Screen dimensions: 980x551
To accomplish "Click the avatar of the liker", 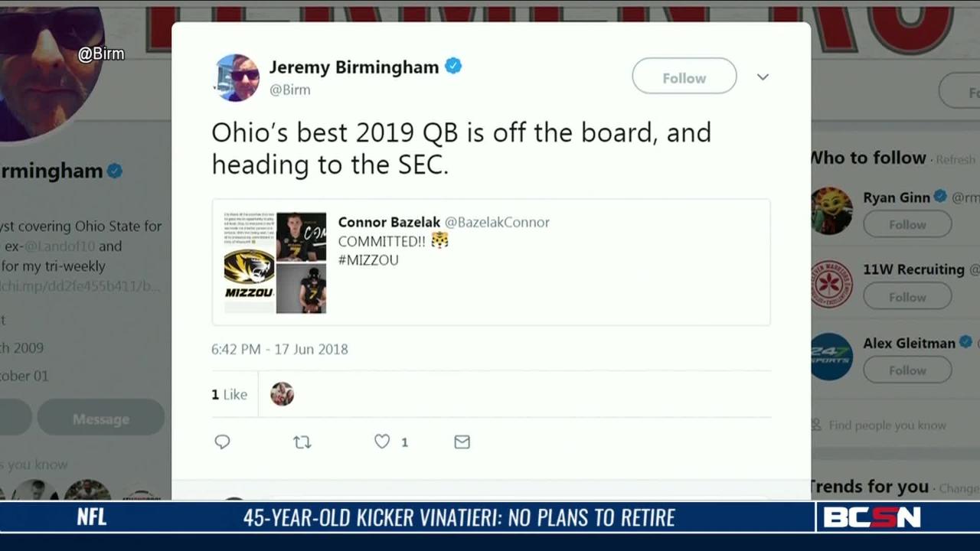I will click(282, 394).
